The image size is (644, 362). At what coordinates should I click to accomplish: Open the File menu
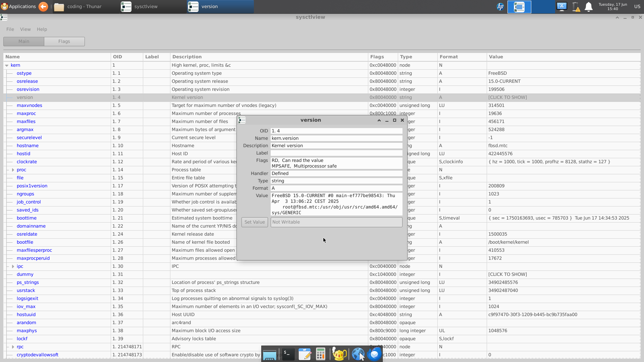pos(10,29)
